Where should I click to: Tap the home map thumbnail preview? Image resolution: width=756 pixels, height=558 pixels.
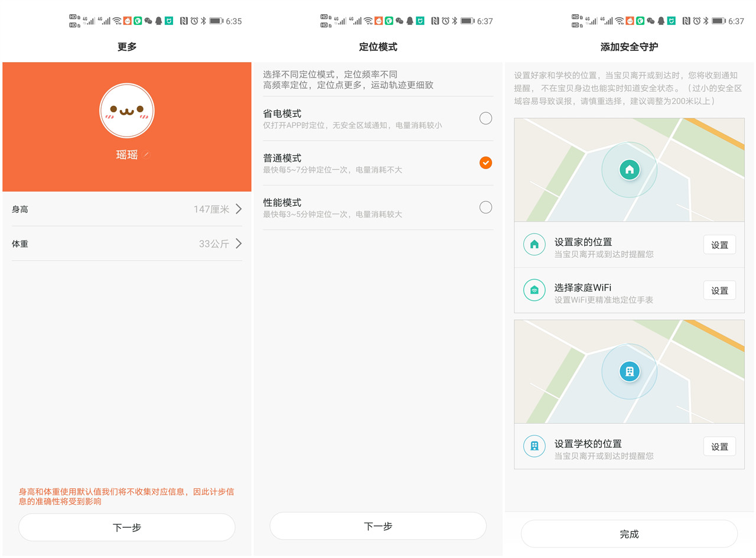[630, 170]
